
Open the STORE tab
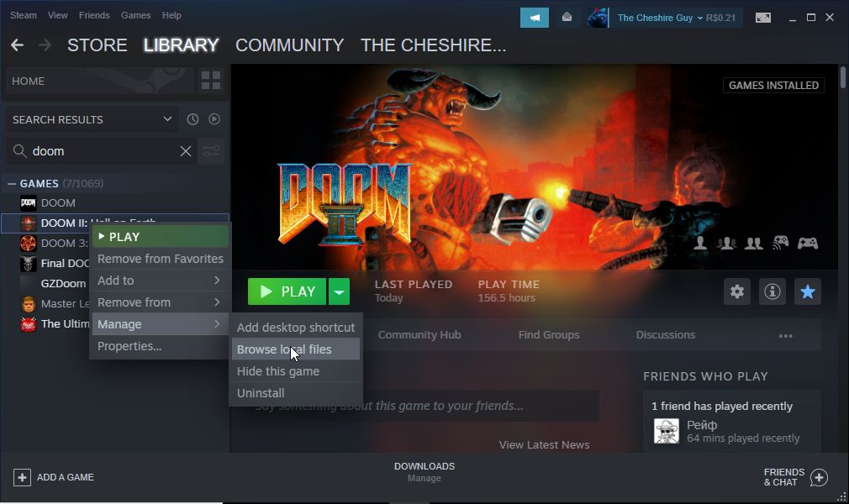(98, 45)
